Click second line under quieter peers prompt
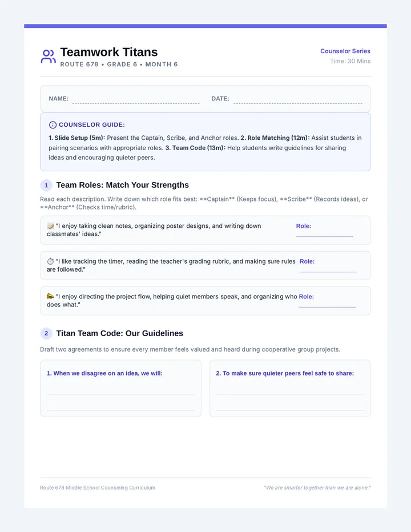The width and height of the screenshot is (411, 532). [290, 410]
